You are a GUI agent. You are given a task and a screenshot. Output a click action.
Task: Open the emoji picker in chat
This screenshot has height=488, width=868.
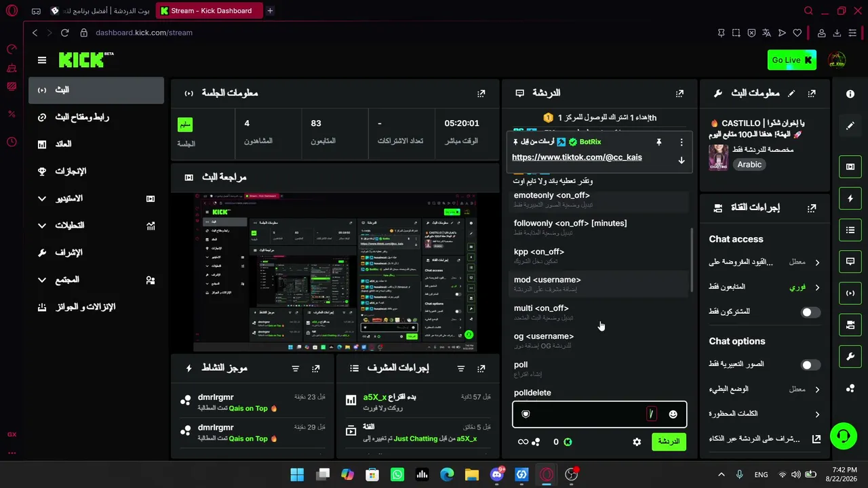click(673, 414)
